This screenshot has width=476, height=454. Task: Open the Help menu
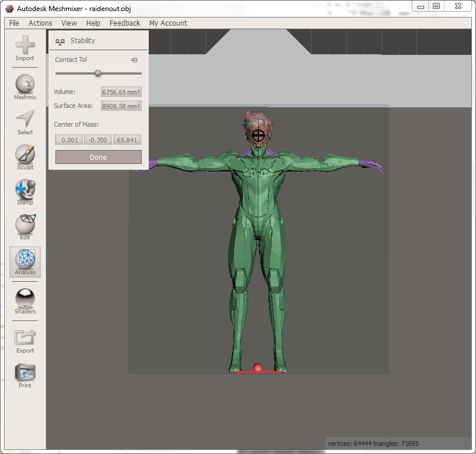tap(93, 23)
